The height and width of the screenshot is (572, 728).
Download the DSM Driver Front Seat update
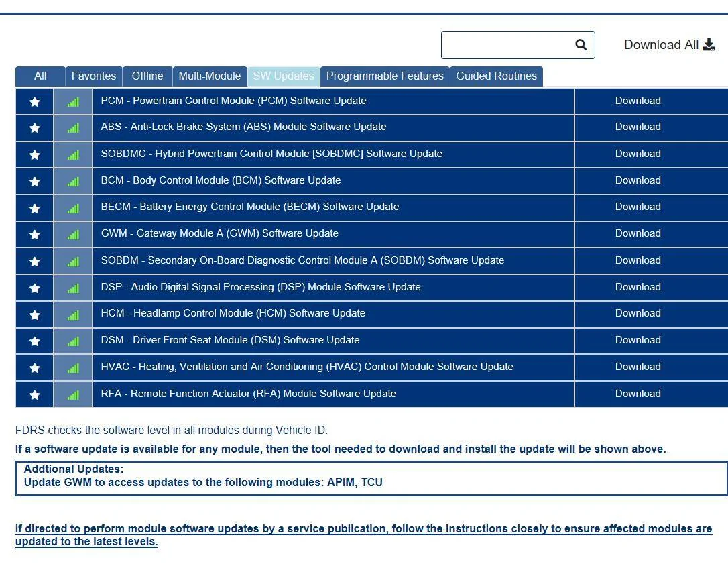click(x=638, y=341)
